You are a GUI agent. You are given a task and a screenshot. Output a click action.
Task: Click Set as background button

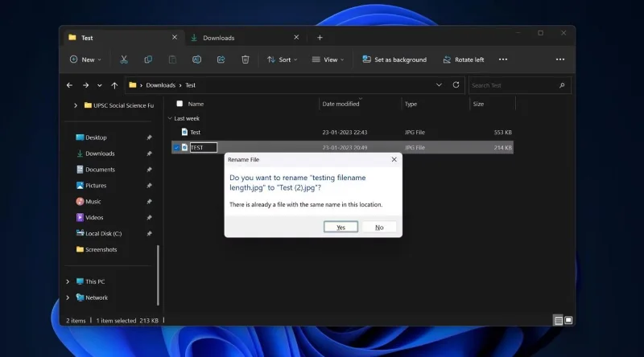point(394,59)
